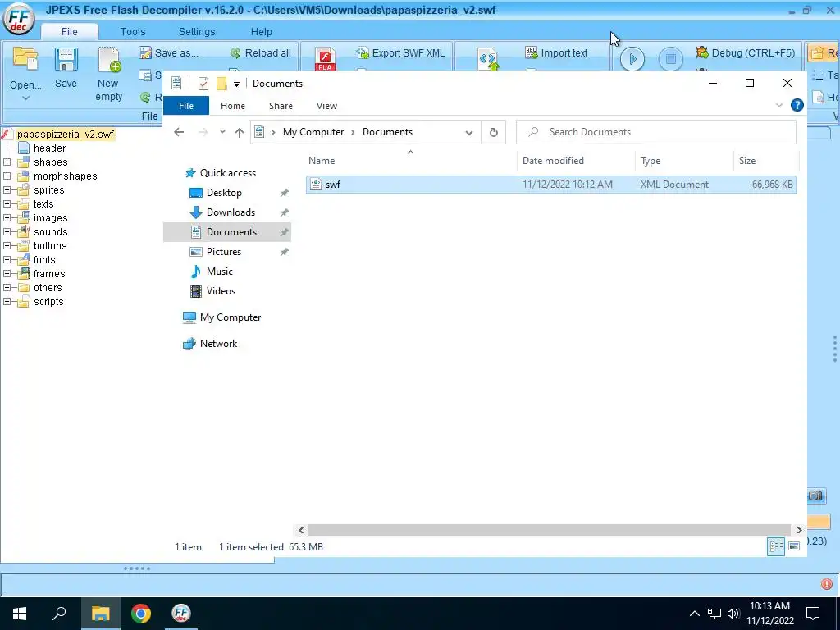
Task: Expand the sprites tree node
Action: click(x=7, y=189)
